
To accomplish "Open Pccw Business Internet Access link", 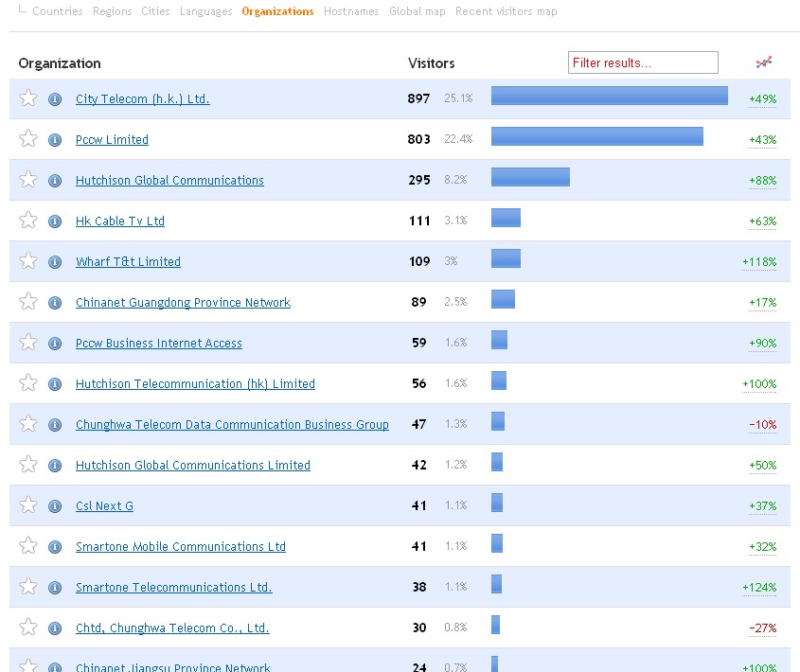I will (x=159, y=343).
